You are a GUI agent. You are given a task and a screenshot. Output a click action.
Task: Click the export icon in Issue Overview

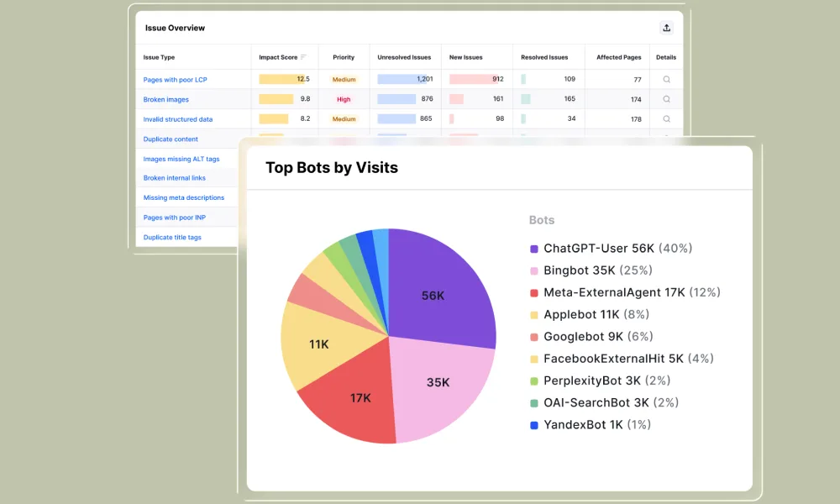(666, 28)
